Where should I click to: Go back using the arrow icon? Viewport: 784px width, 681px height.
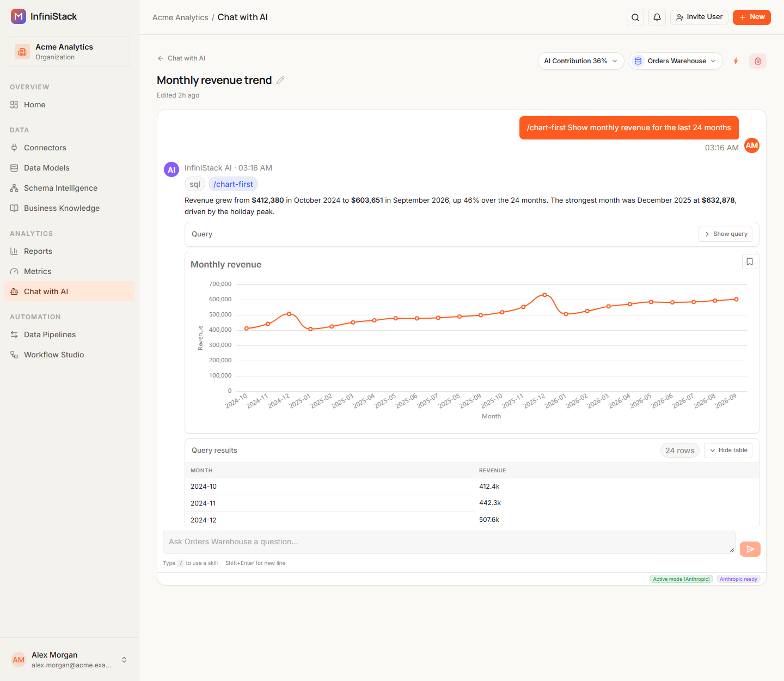coord(161,58)
